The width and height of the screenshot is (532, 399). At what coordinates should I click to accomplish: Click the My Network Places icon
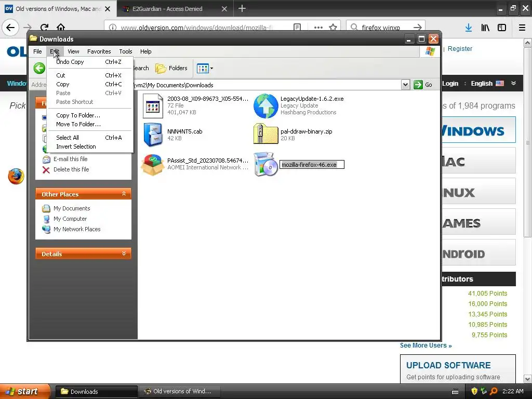tap(46, 230)
